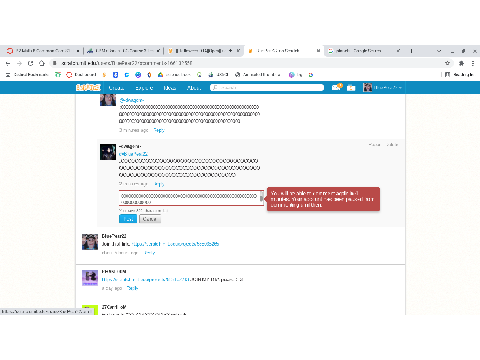The image size is (480, 360).
Task: Go back with browser back arrow
Action: [8, 63]
